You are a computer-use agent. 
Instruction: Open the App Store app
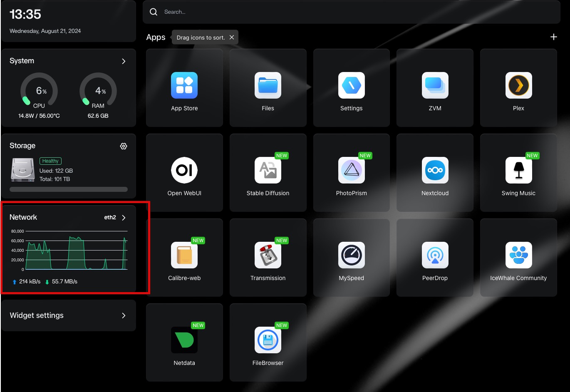click(184, 85)
